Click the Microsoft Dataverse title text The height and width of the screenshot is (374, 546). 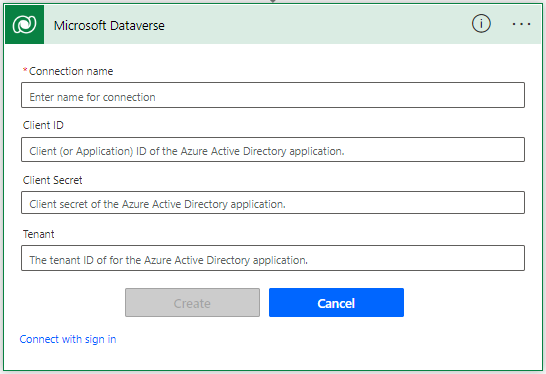tap(109, 25)
